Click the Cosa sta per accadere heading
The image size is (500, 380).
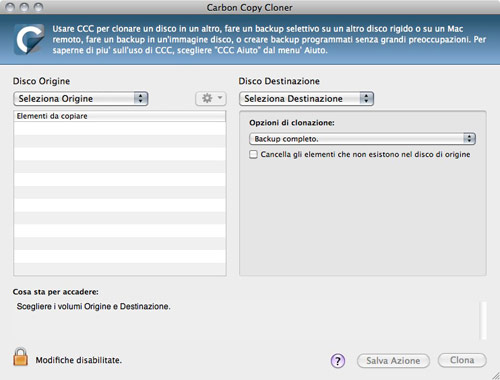click(56, 292)
